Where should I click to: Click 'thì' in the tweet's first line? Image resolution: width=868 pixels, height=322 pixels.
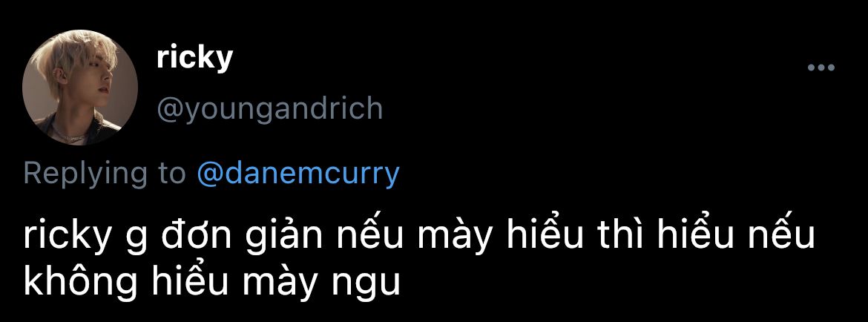point(625,236)
